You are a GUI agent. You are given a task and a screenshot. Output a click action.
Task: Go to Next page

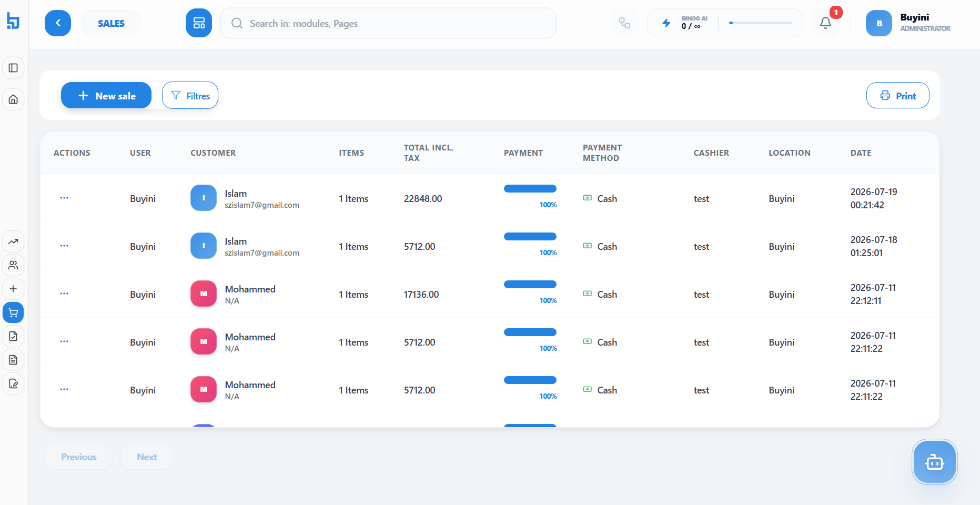click(147, 457)
